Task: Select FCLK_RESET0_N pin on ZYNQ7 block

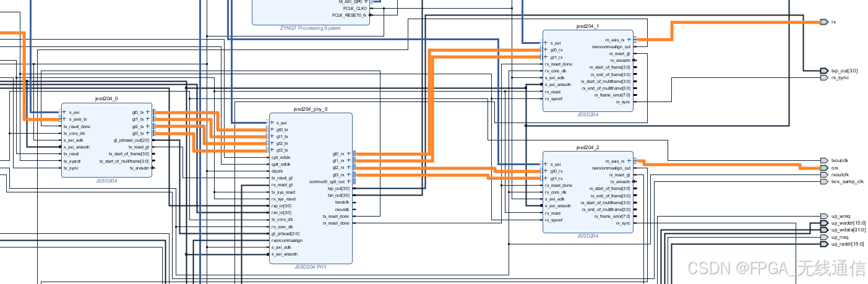Action: [350, 15]
